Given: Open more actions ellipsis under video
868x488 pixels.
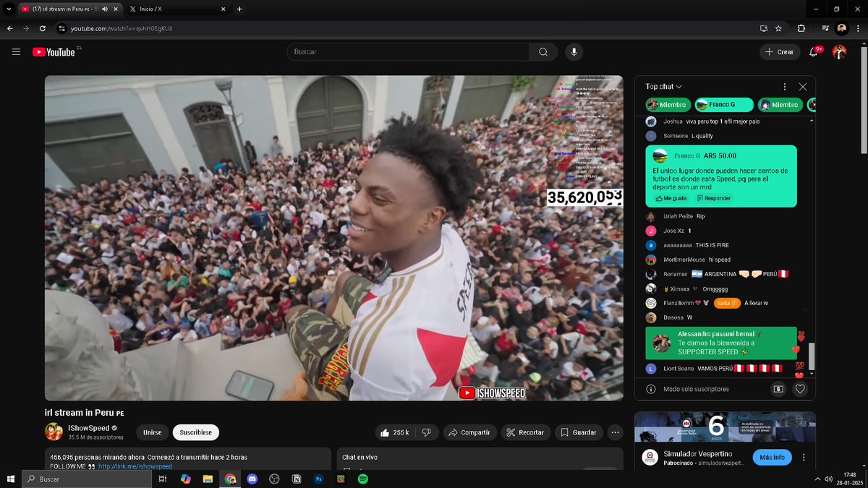Looking at the screenshot, I should (616, 432).
